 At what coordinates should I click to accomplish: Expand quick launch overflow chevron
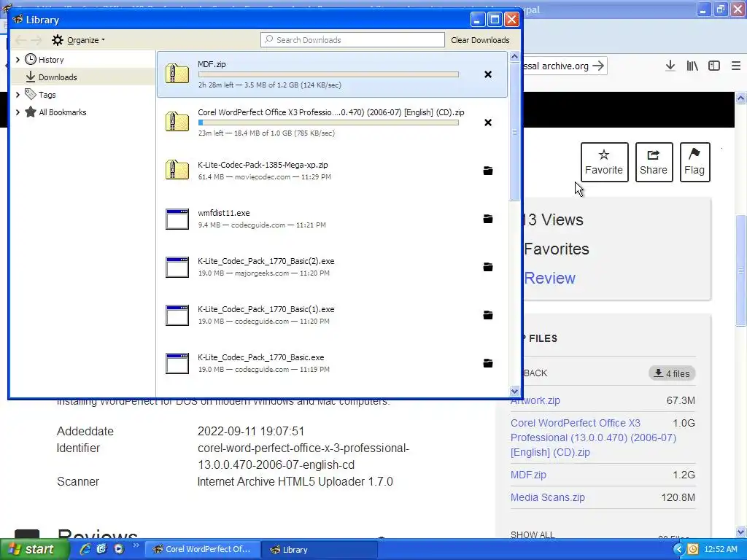(136, 545)
